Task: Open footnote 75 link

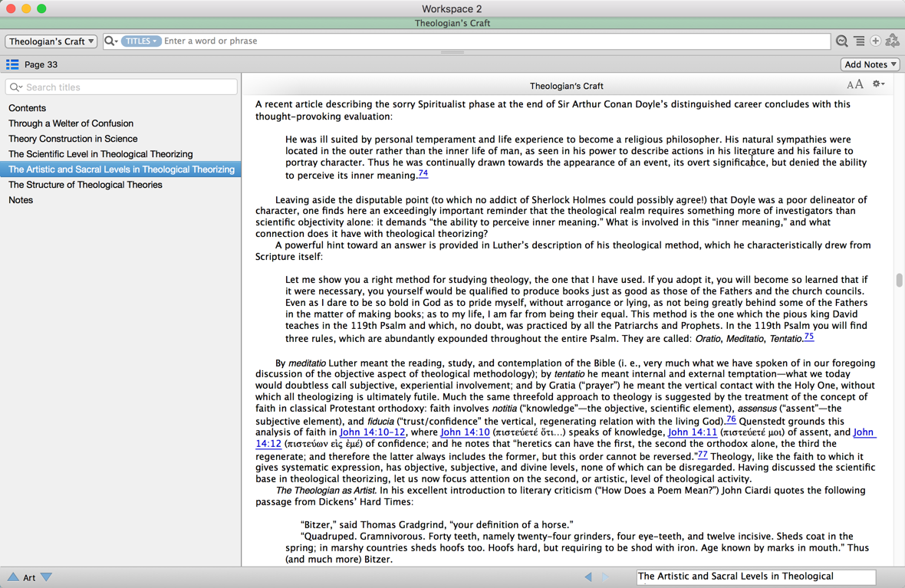Action: point(809,337)
